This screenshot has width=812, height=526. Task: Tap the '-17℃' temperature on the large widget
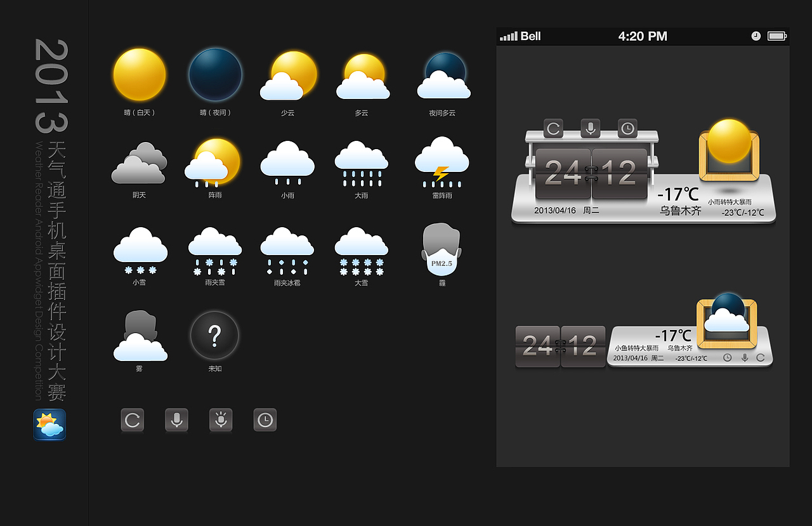pyautogui.click(x=678, y=195)
